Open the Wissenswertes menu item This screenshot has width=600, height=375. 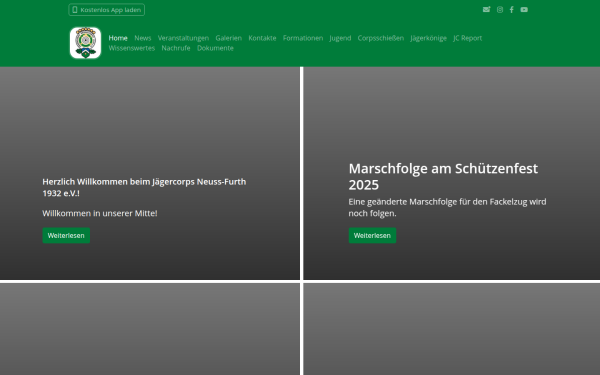[132, 48]
